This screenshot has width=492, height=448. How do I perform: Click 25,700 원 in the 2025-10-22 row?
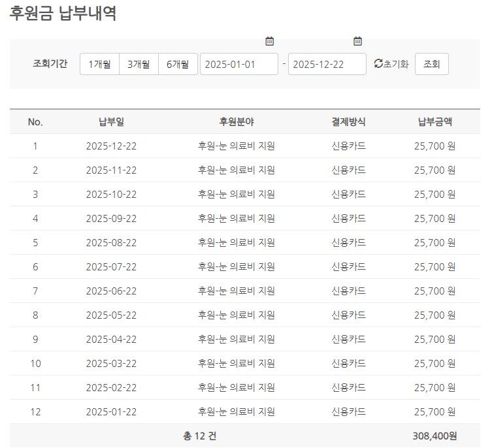[x=435, y=195]
